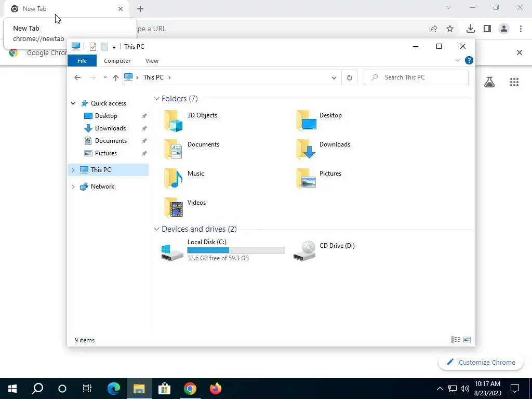Click the Properties quick access toolbar icon

[92, 46]
